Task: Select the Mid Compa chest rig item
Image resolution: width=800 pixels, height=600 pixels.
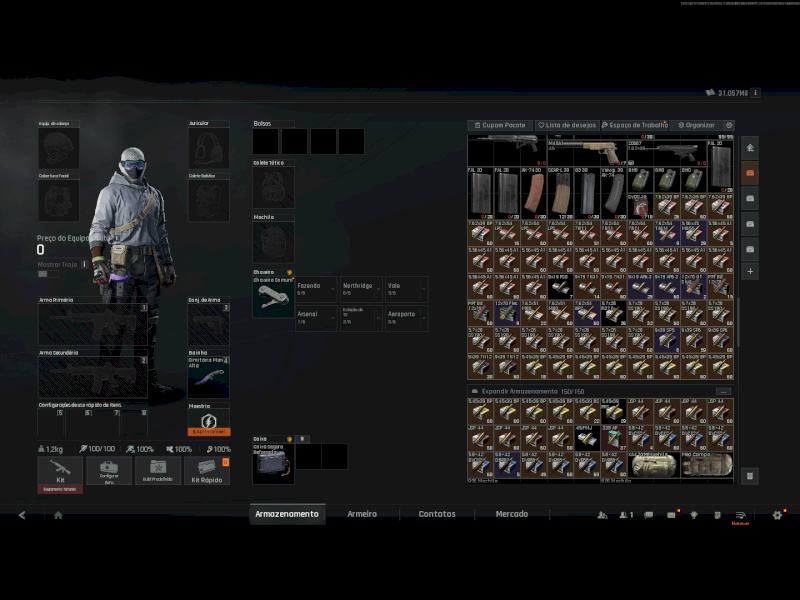Action: coord(707,465)
